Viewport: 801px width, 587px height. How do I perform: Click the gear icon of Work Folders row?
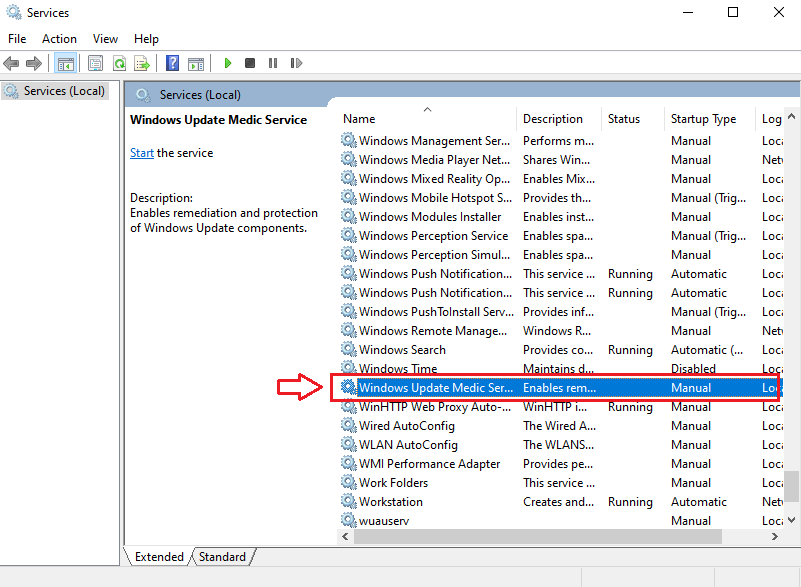pyautogui.click(x=348, y=482)
